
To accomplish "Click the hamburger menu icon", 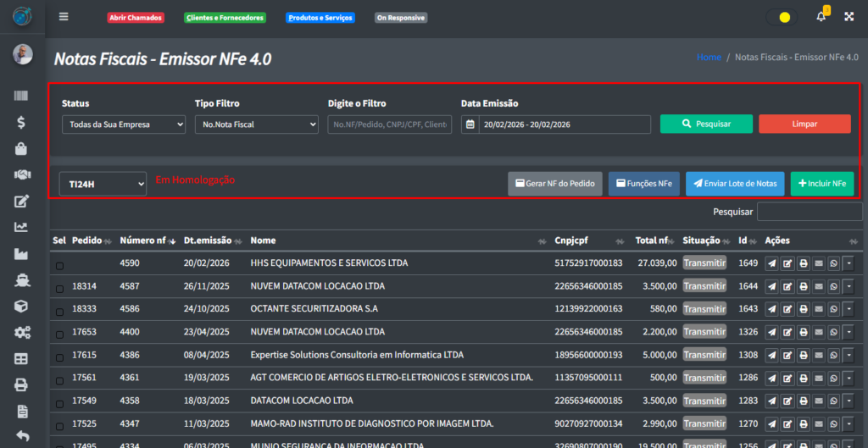I will 64,17.
